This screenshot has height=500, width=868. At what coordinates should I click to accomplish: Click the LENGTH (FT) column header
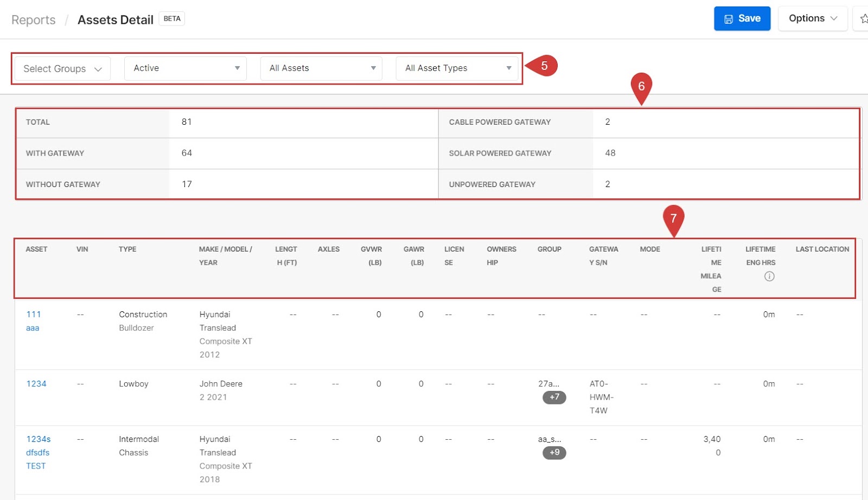point(286,256)
